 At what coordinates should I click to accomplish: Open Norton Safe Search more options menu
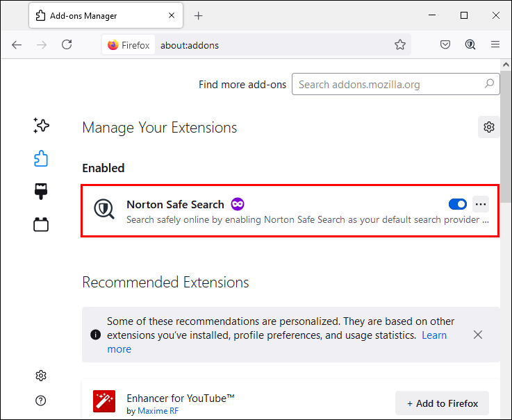click(481, 204)
